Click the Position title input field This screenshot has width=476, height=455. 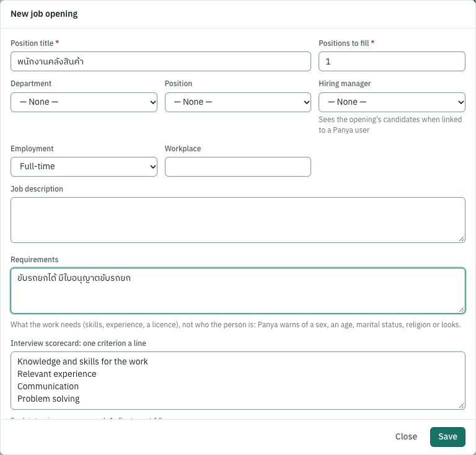pyautogui.click(x=161, y=61)
